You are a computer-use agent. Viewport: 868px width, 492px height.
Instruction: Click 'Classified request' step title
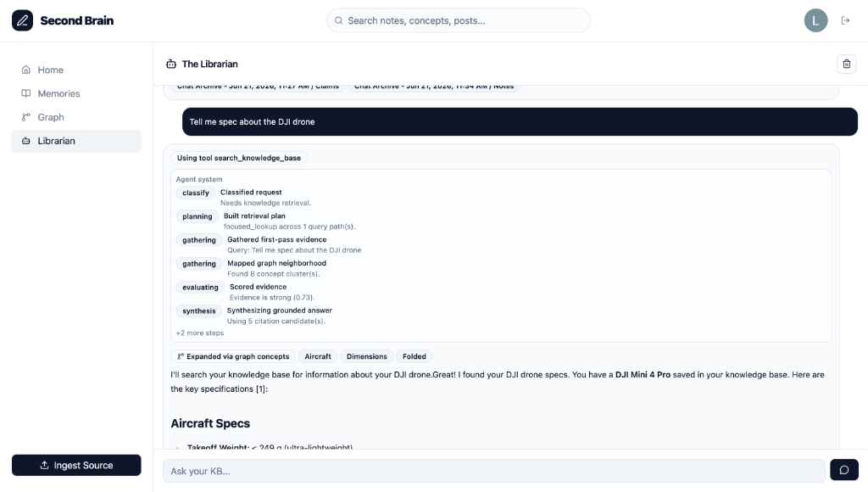[251, 193]
